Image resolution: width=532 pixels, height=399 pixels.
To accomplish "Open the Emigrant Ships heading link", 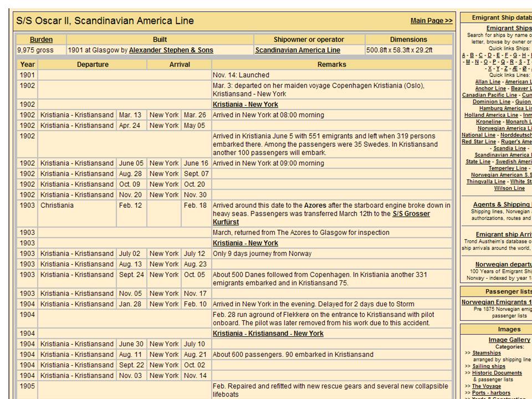I will coord(509,28).
